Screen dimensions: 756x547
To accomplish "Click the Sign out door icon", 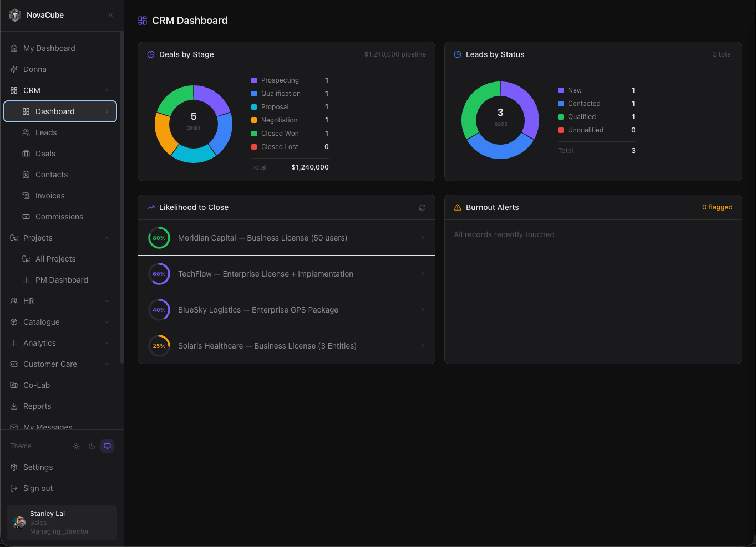I will click(14, 488).
